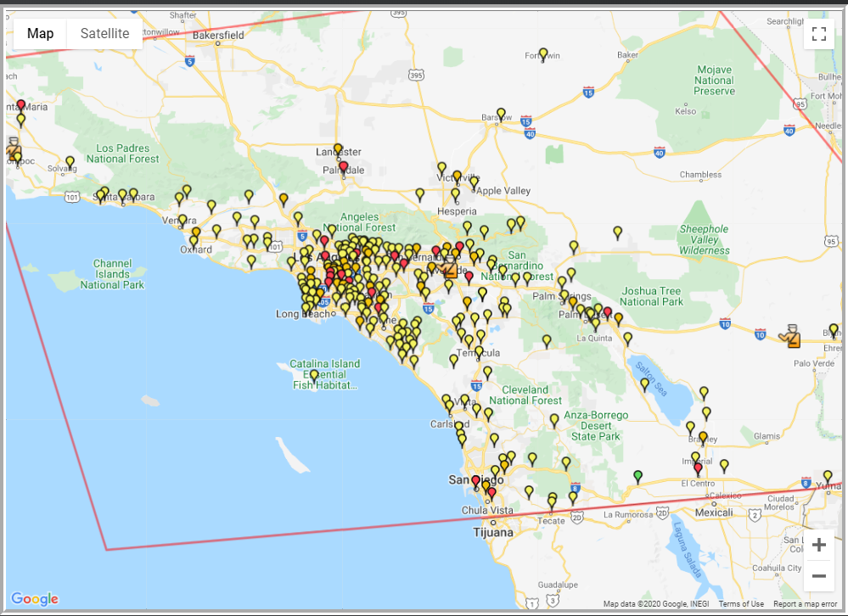Screen dimensions: 848x616
Task: Select the red marker on San Diego label
Action: (476, 483)
